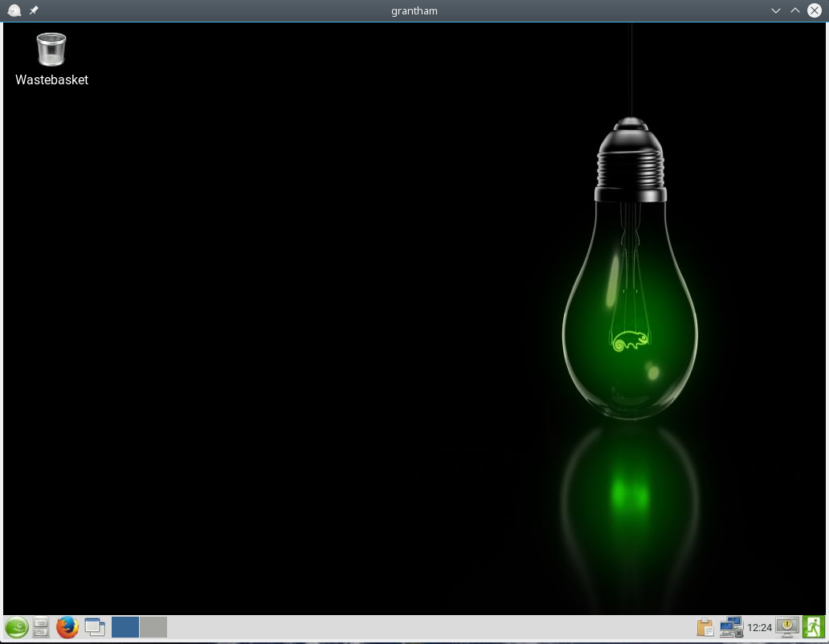829x644 pixels.
Task: Click the lock screen monitor icon
Action: coord(787,628)
